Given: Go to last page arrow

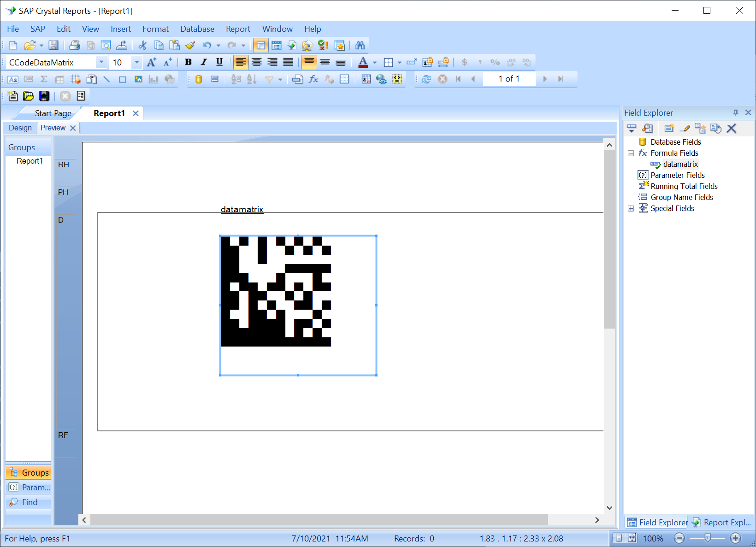Looking at the screenshot, I should coord(561,79).
